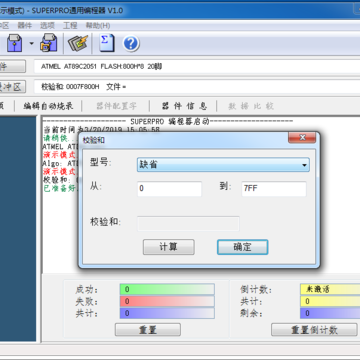Click the blue 共计 bar under 失败
This screenshot has width=360, height=360.
click(167, 313)
